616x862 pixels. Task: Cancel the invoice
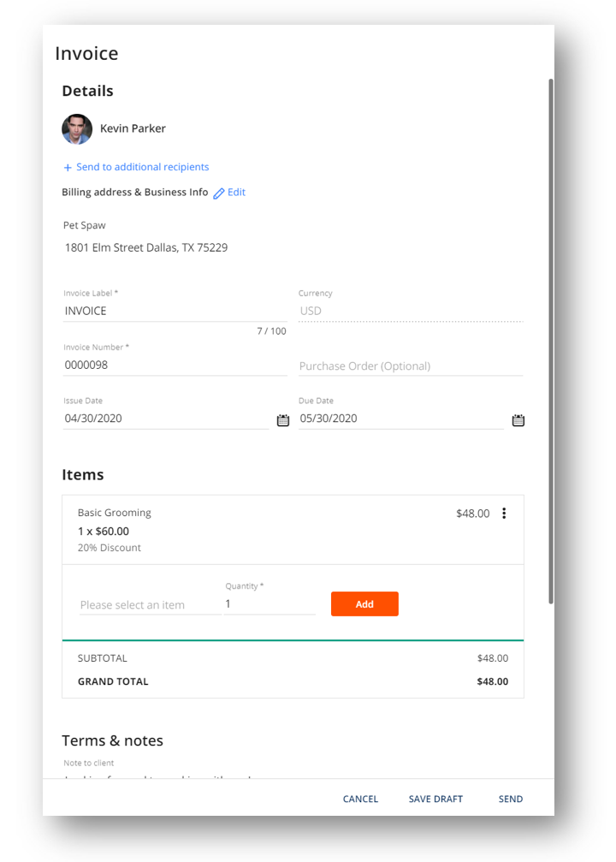click(360, 799)
